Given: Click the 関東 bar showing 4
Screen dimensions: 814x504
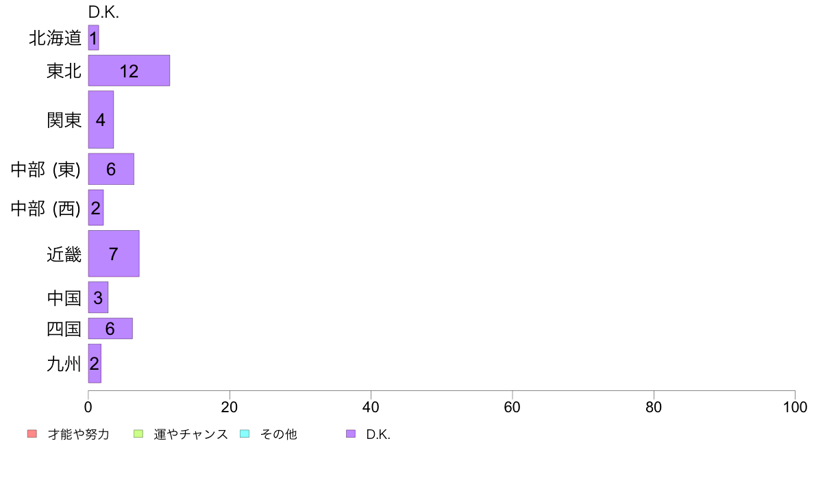Looking at the screenshot, I should click(x=101, y=120).
